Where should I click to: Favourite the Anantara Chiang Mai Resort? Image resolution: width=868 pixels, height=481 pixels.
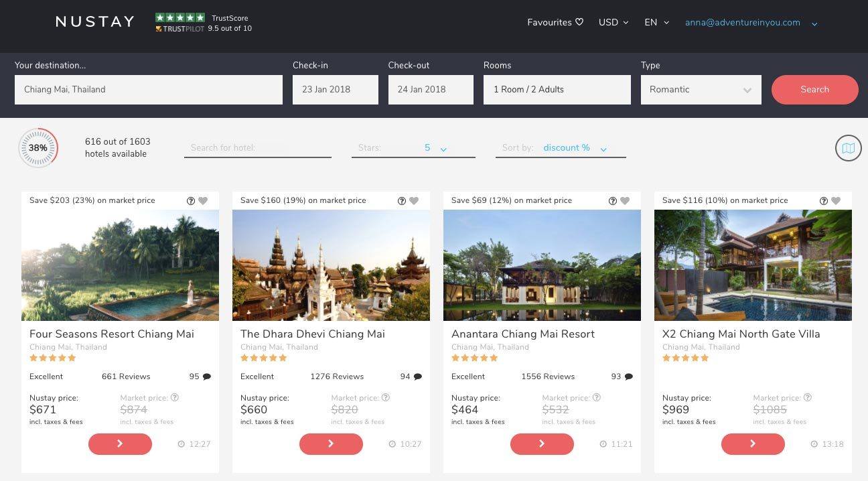(x=625, y=200)
